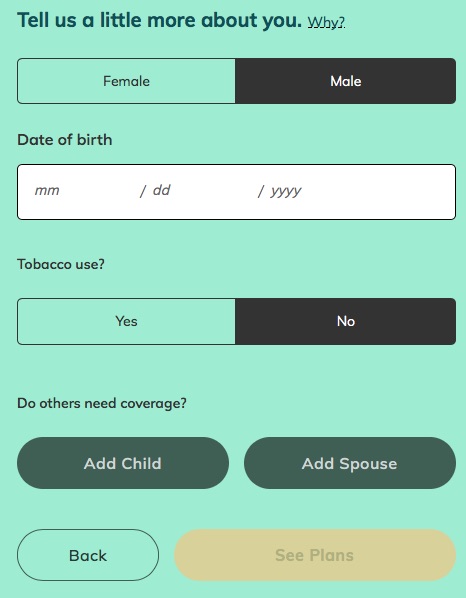Click the See Plans button
The height and width of the screenshot is (598, 466).
[x=315, y=555]
